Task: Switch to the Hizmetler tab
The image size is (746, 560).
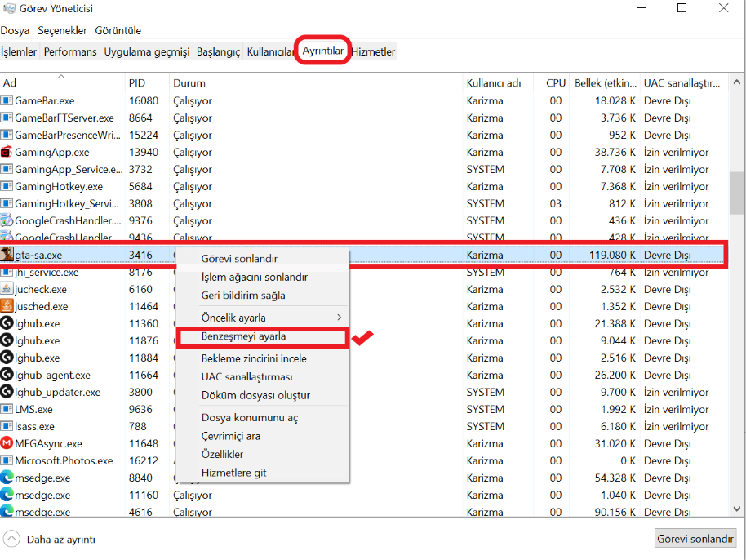Action: tap(373, 51)
